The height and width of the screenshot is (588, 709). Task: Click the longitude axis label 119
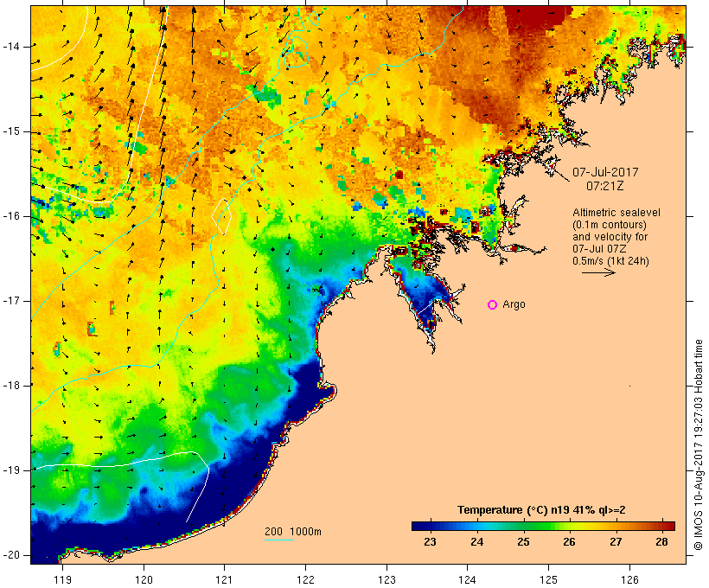pos(62,579)
